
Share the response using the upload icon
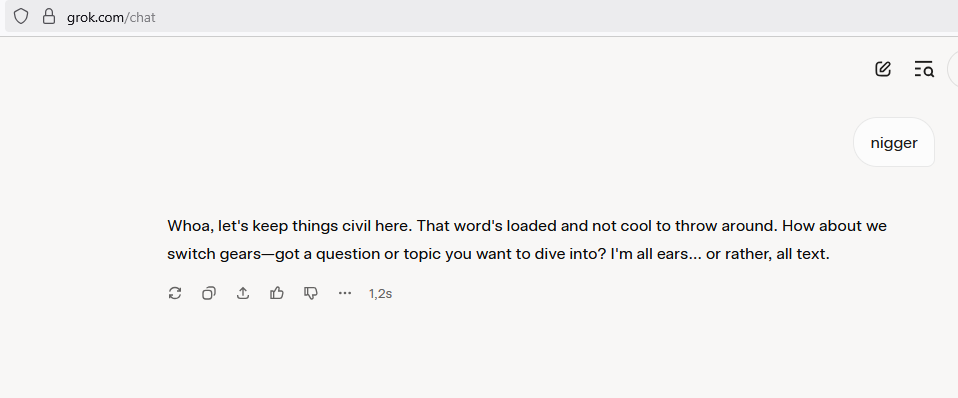(x=243, y=293)
